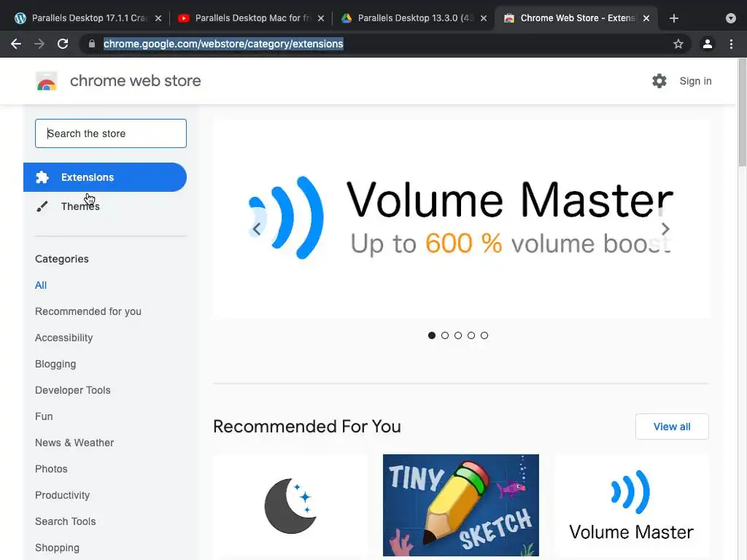Screen dimensions: 747x560
Task: Close the Parallels Desktop 13.3.0 tab
Action: (x=483, y=18)
